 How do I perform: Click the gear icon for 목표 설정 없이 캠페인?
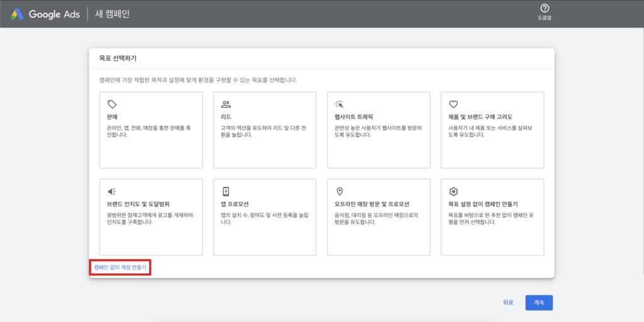pyautogui.click(x=453, y=191)
